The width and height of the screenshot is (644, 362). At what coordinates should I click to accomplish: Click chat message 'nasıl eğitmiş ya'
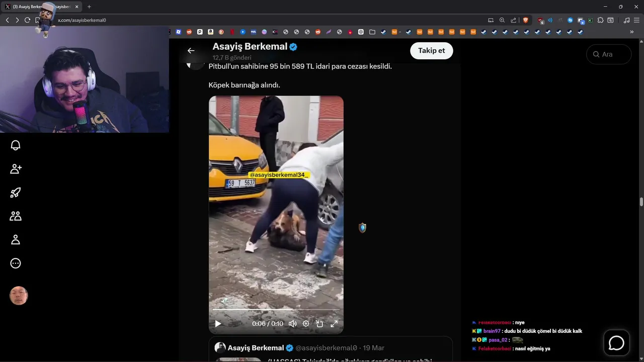532,348
